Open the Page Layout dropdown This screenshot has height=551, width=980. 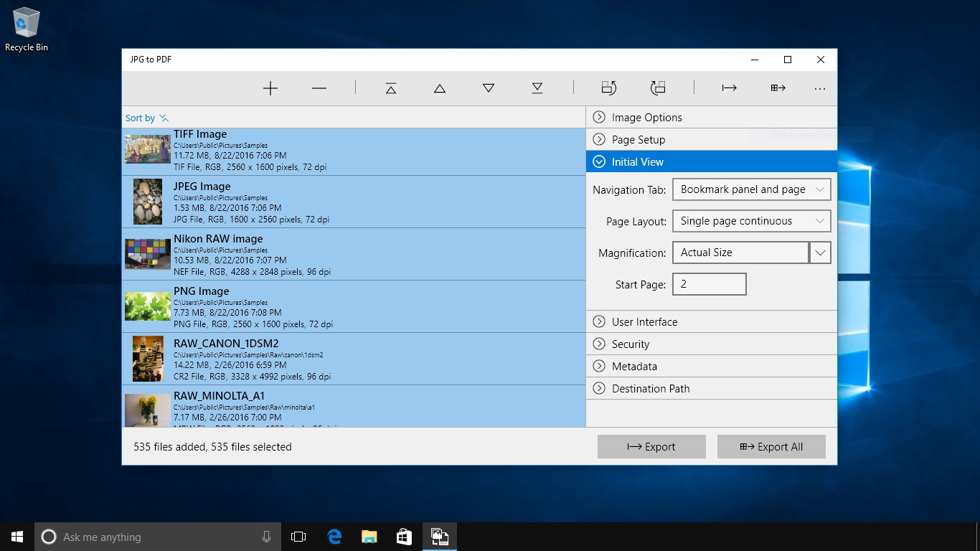pos(751,221)
